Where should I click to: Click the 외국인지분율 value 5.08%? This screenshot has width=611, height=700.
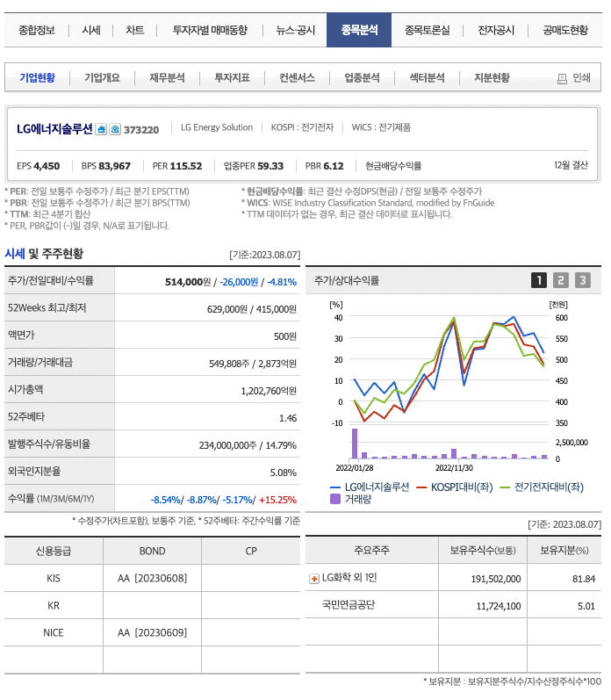click(284, 473)
